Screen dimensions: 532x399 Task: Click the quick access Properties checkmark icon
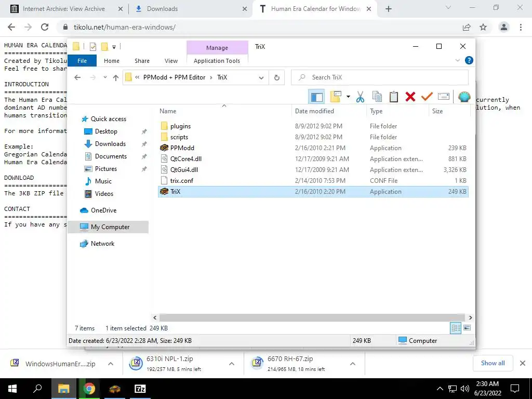(x=92, y=47)
